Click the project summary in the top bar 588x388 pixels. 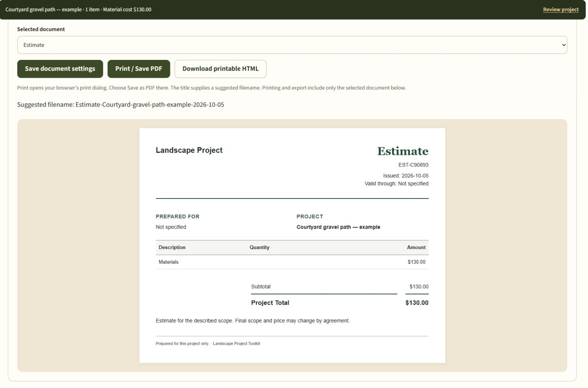78,9
